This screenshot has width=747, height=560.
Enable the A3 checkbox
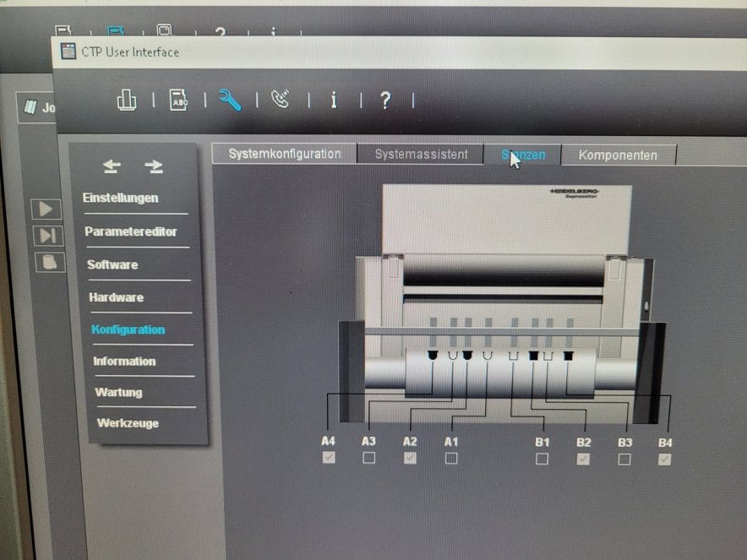(369, 457)
